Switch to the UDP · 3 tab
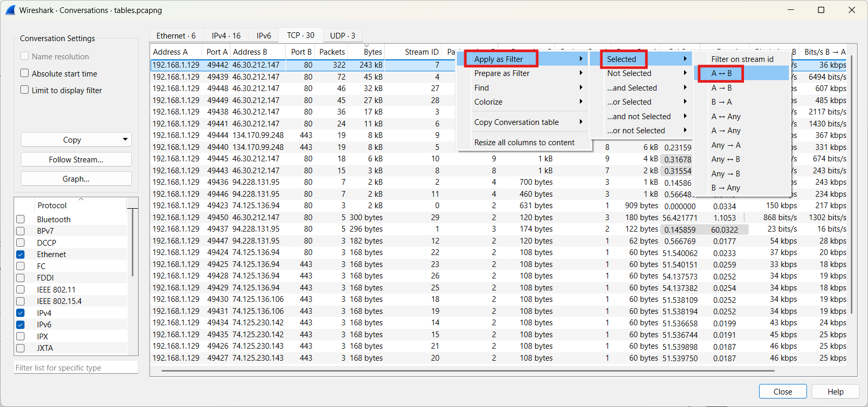Screen dimensions: 868x407 point(342,35)
